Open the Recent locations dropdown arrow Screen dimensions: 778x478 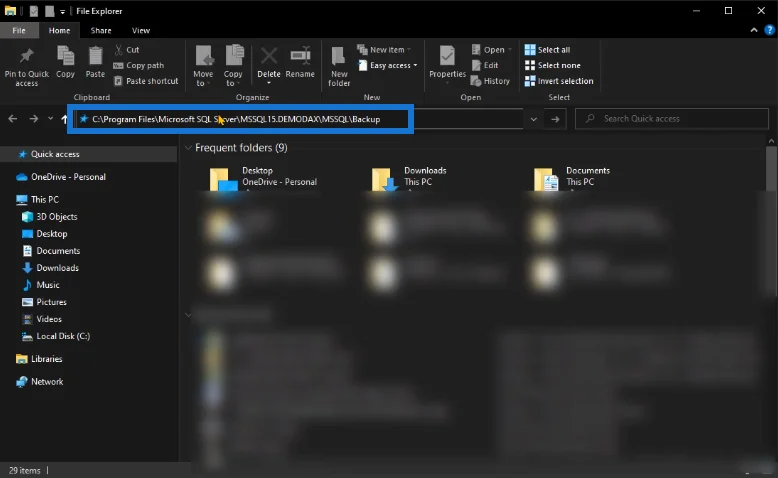50,119
